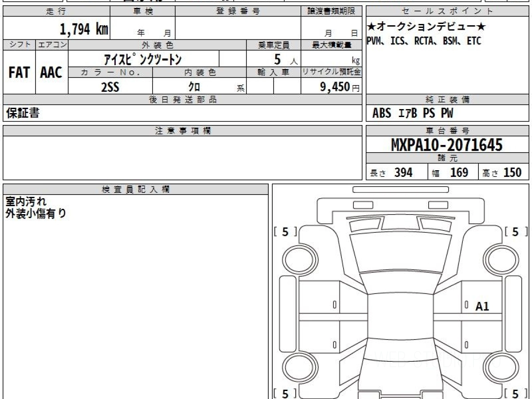Select the 外装小傷有り inspector note
532x399 pixels.
click(x=36, y=213)
